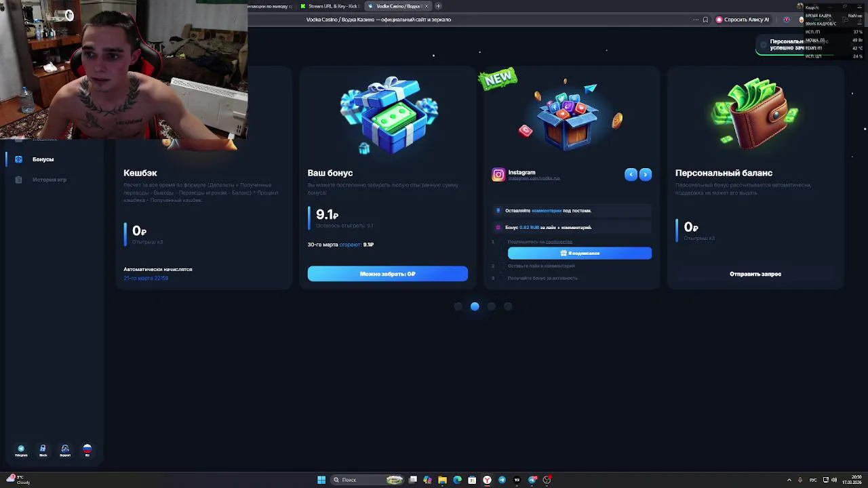This screenshot has width=868, height=488.
Task: Change language via the RU flag icon
Action: pyautogui.click(x=87, y=451)
